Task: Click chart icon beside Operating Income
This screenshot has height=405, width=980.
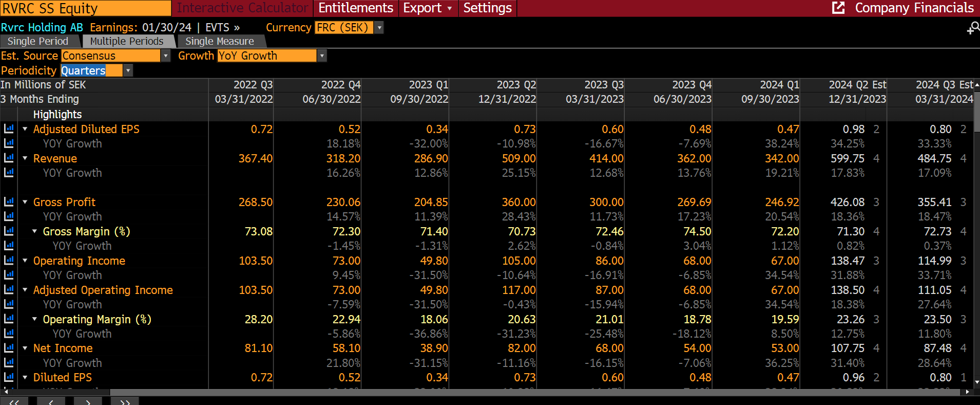Action: (x=9, y=261)
